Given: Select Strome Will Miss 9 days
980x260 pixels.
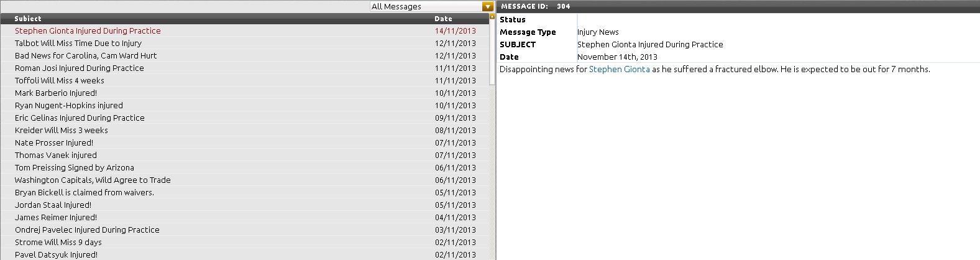Looking at the screenshot, I should (58, 242).
